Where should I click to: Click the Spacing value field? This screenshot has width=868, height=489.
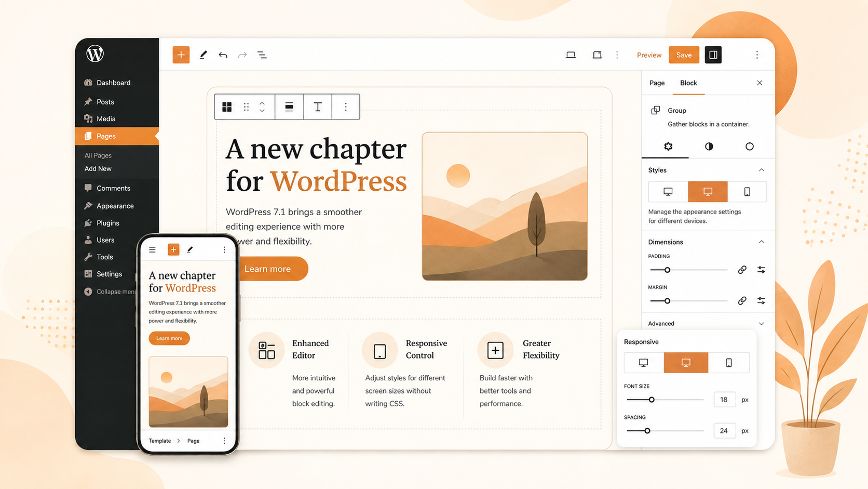[x=724, y=431]
